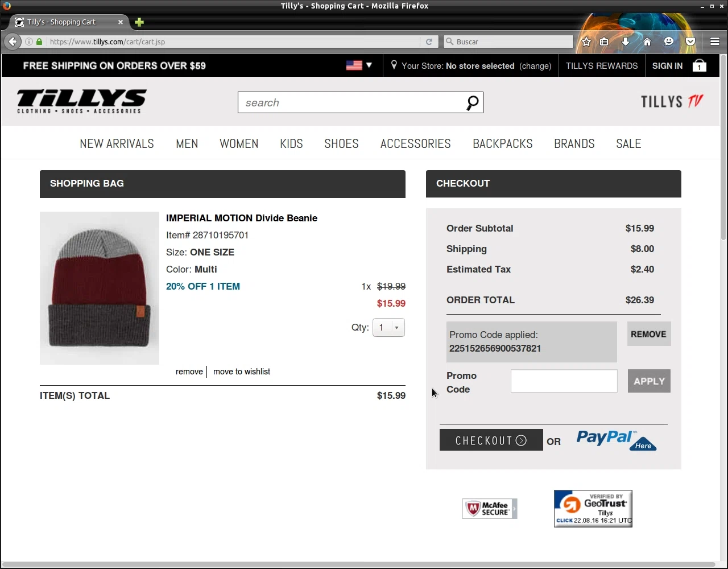Close the Tilly's Shopping Cart tab
Screen dimensions: 728x569
pos(121,22)
